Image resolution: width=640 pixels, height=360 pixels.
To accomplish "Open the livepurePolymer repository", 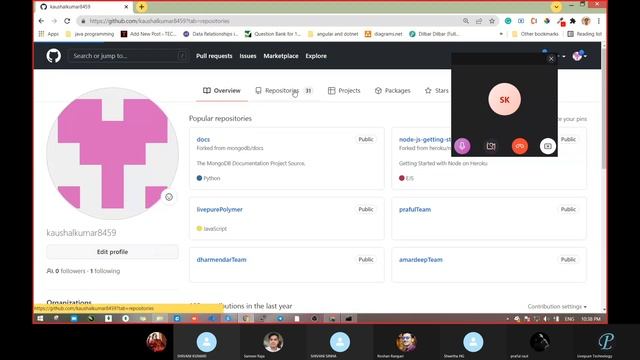I will [220, 209].
